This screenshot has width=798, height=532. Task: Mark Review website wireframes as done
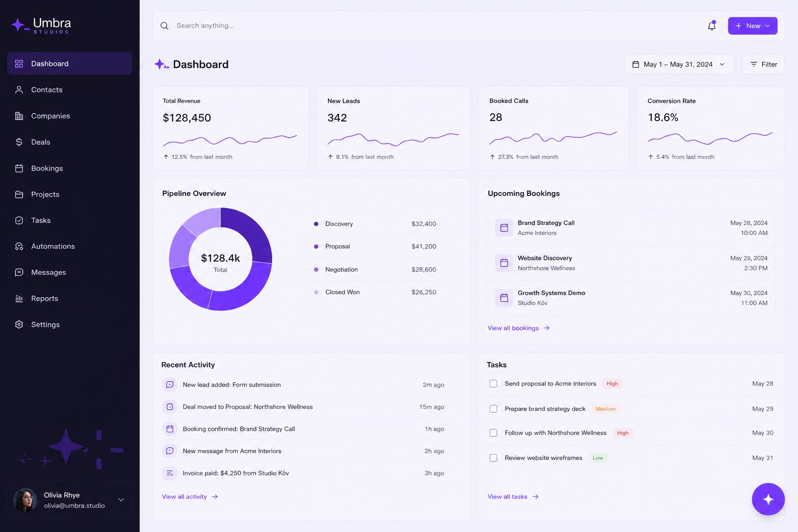click(494, 458)
